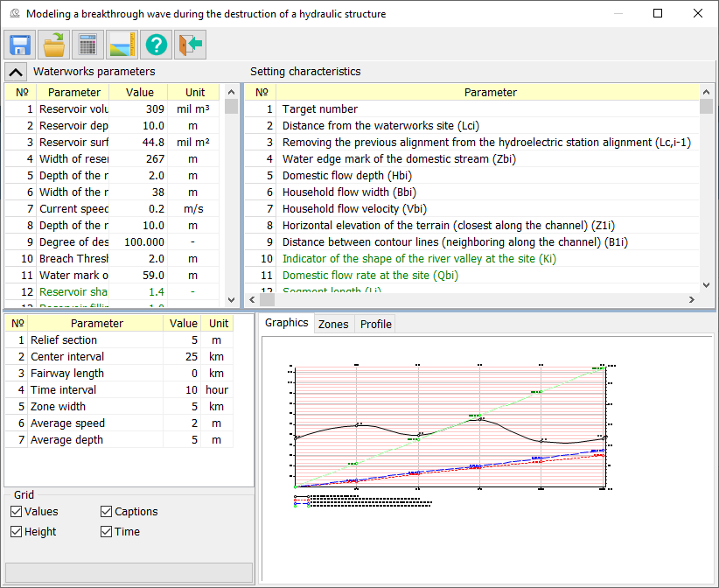Viewport: 719px width, 588px height.
Task: Run calculation with the calculator icon
Action: [x=88, y=45]
